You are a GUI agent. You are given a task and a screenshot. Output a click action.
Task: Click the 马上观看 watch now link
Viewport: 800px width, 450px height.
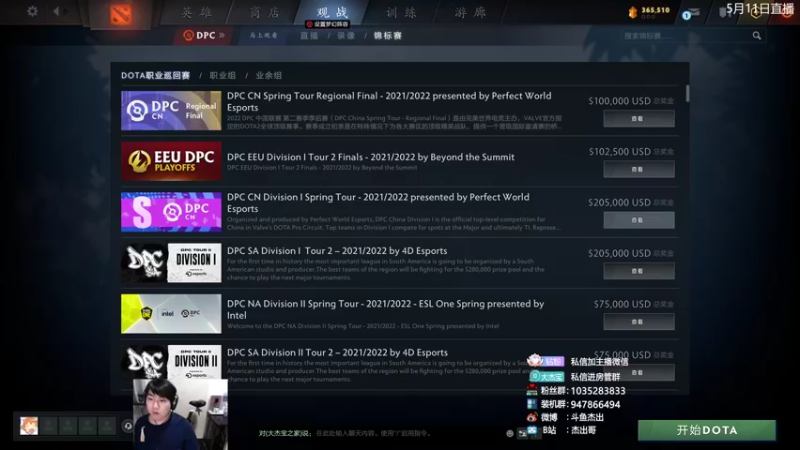click(x=264, y=35)
